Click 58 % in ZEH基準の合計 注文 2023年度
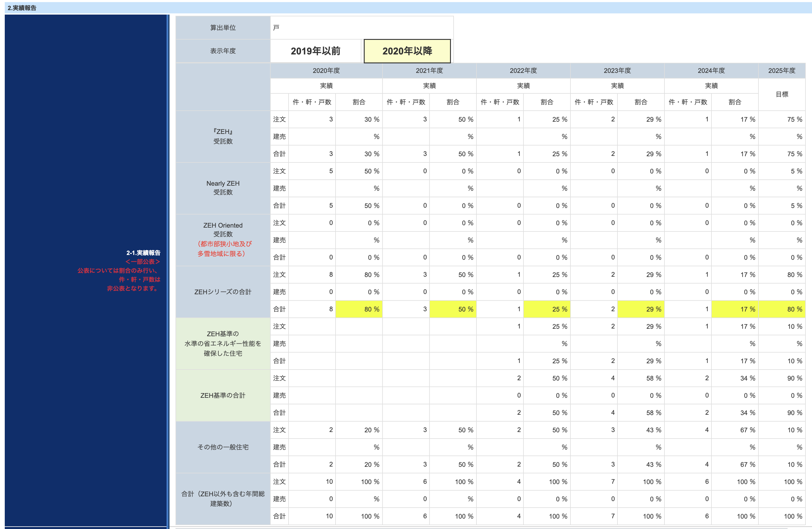 point(641,378)
